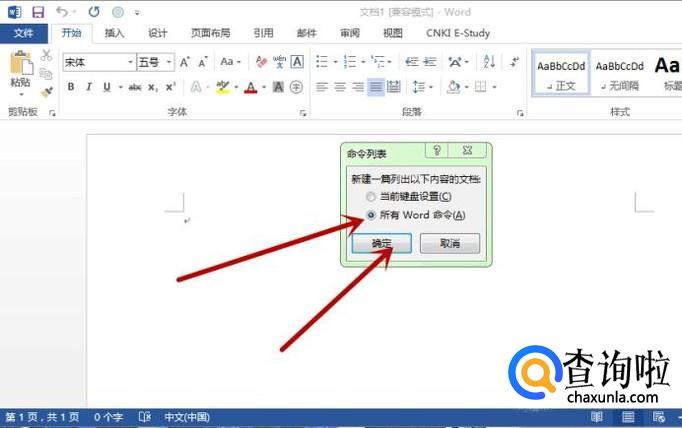Switch to the Page Layout (页面布局) tab

tap(211, 33)
